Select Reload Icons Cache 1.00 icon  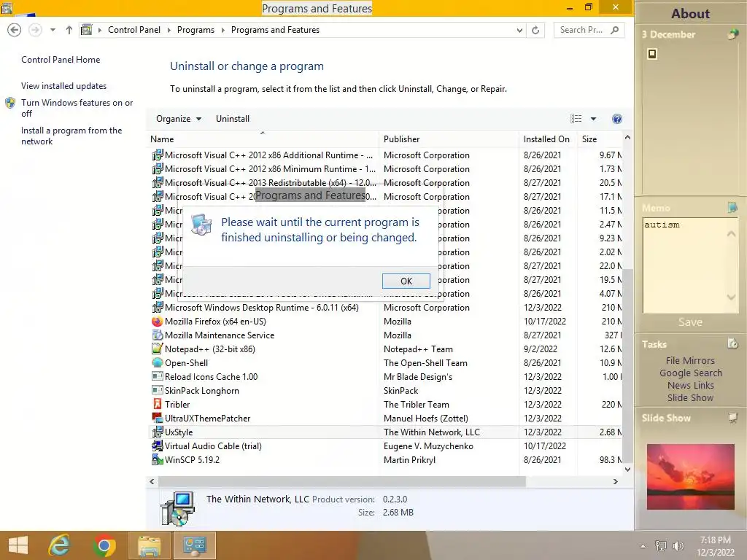pyautogui.click(x=158, y=377)
